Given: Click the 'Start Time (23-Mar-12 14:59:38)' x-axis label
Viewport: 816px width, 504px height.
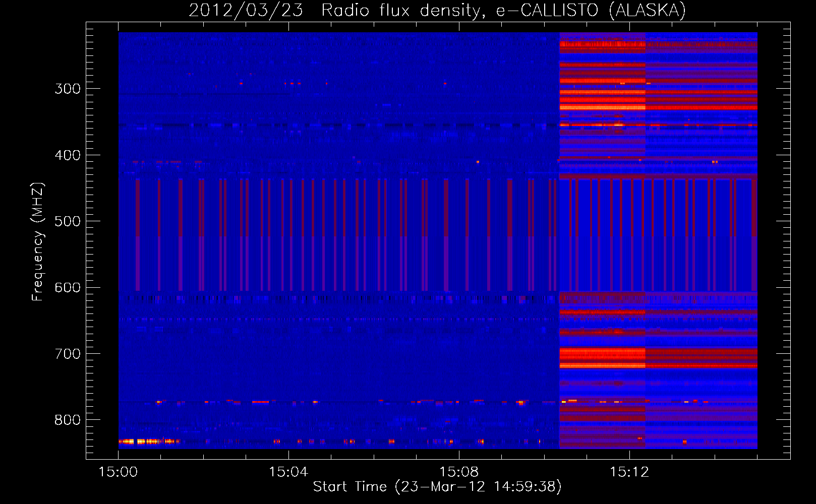Looking at the screenshot, I should coord(437,487).
